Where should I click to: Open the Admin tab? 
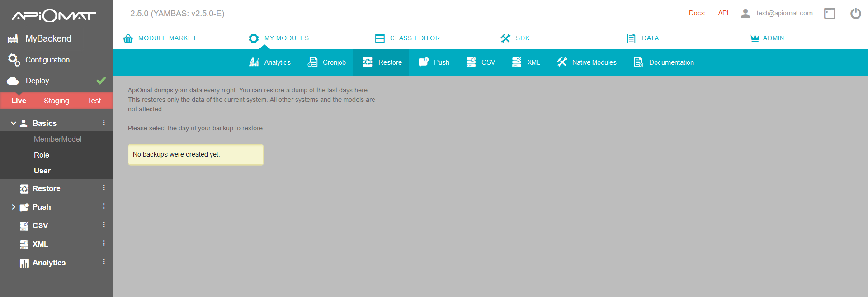click(767, 38)
